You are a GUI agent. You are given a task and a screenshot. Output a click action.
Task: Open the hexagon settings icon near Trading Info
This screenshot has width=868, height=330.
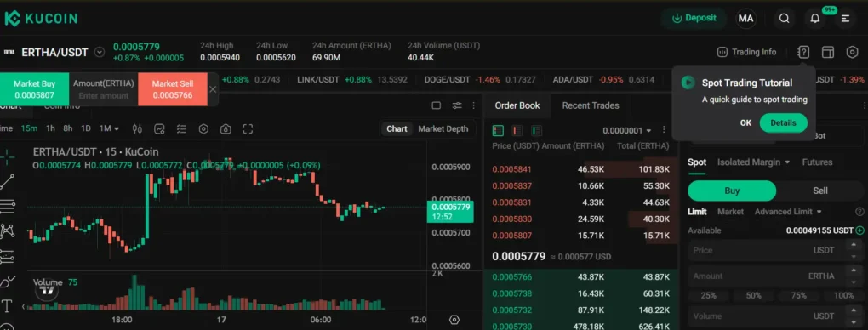click(852, 52)
